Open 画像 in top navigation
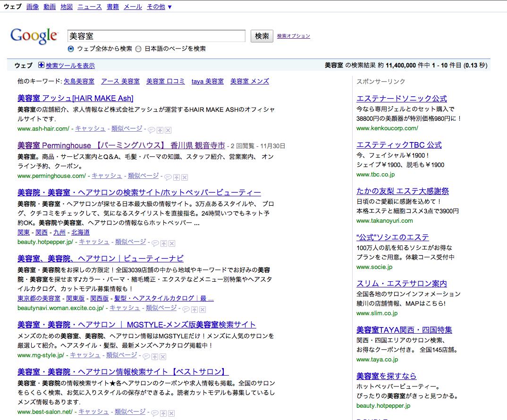This screenshot has width=507, height=420. tap(32, 7)
